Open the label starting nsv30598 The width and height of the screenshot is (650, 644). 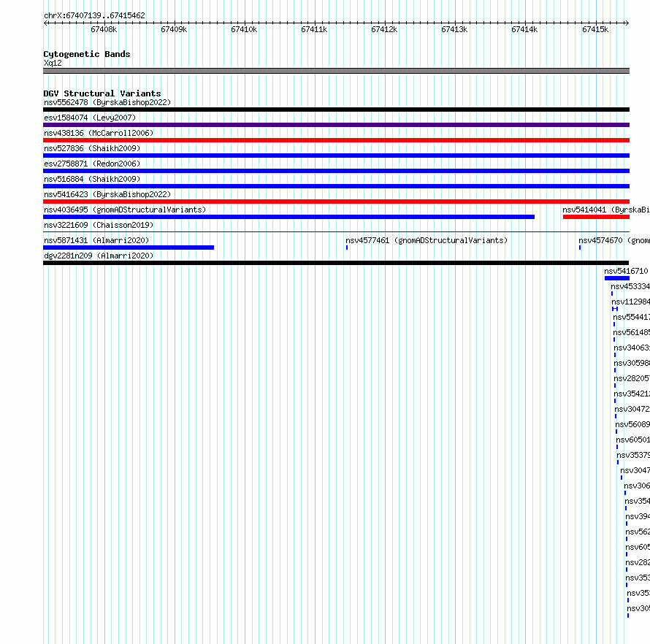(x=632, y=363)
